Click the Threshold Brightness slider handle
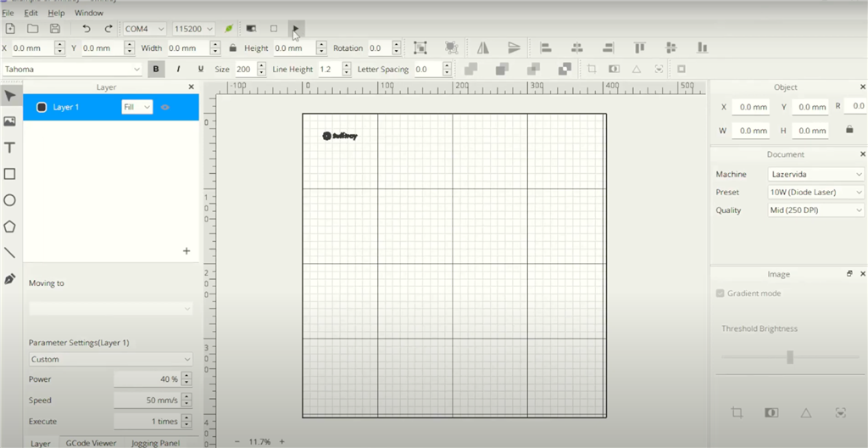868x448 pixels. [x=789, y=357]
